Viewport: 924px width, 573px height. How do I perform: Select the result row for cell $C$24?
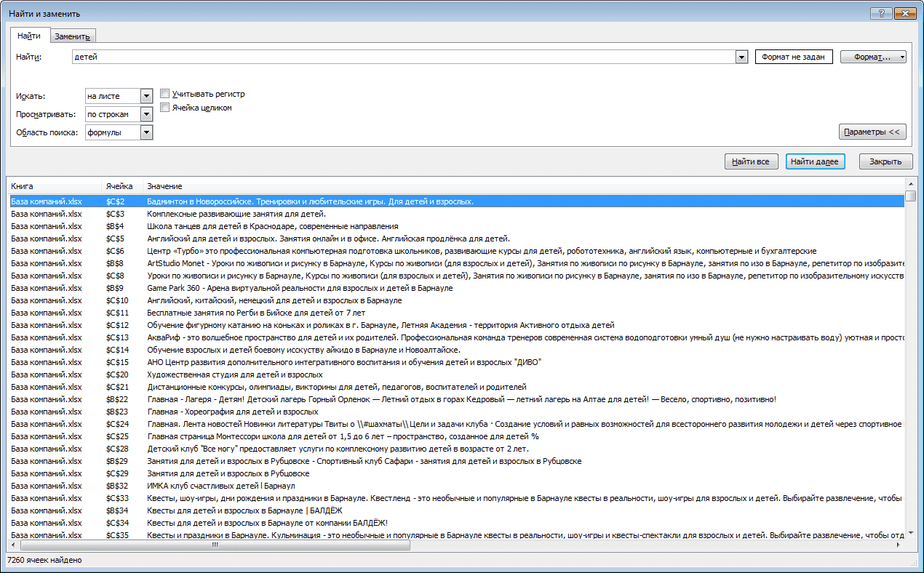(456, 424)
